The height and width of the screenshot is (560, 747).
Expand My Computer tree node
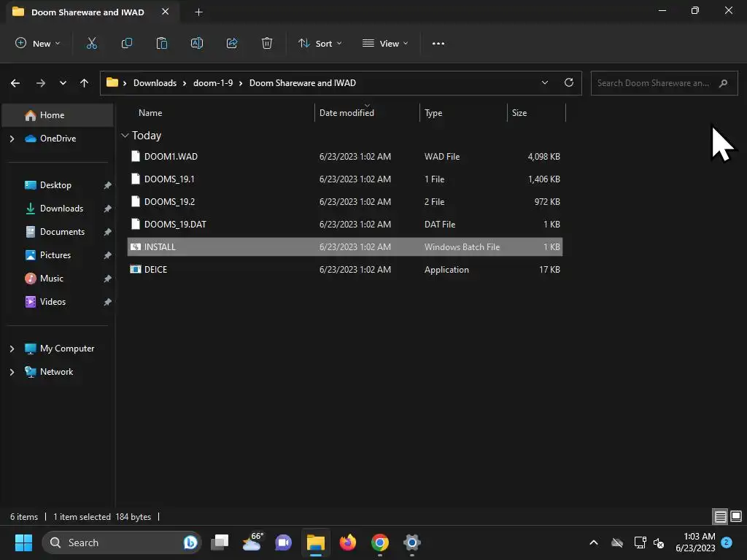[x=12, y=349]
